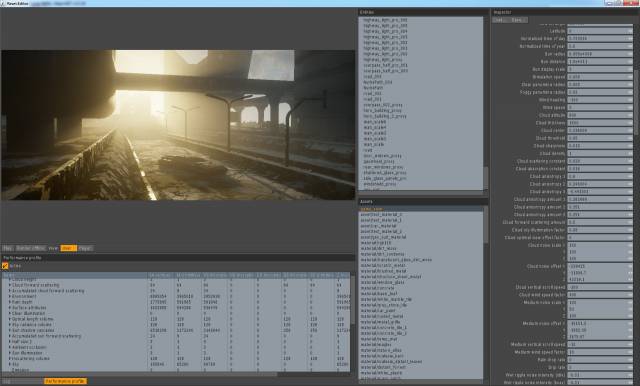Click the Rain drop rate input field
Image resolution: width=640 pixels, height=386 pixels.
point(598,360)
